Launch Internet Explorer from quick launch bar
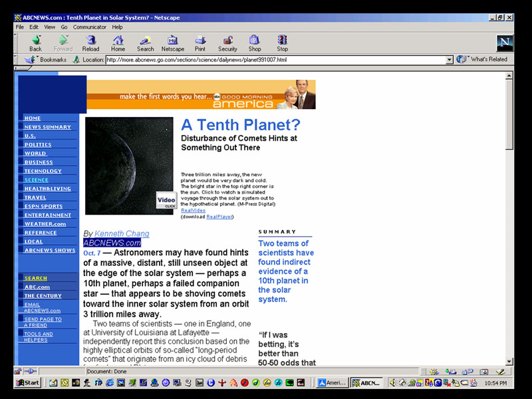532x399 pixels. [110, 383]
